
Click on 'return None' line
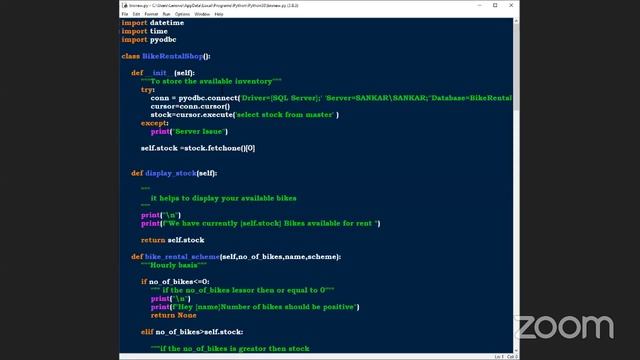pyautogui.click(x=173, y=316)
